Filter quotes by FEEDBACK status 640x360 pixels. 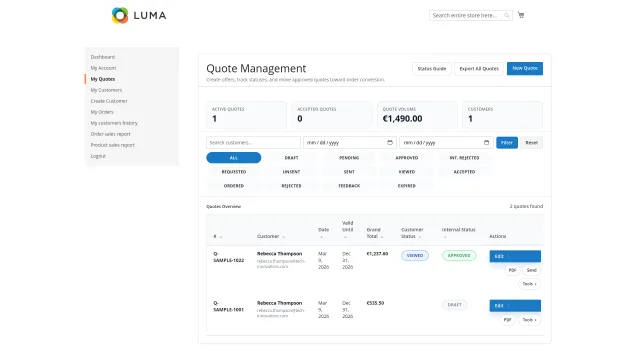pos(349,186)
